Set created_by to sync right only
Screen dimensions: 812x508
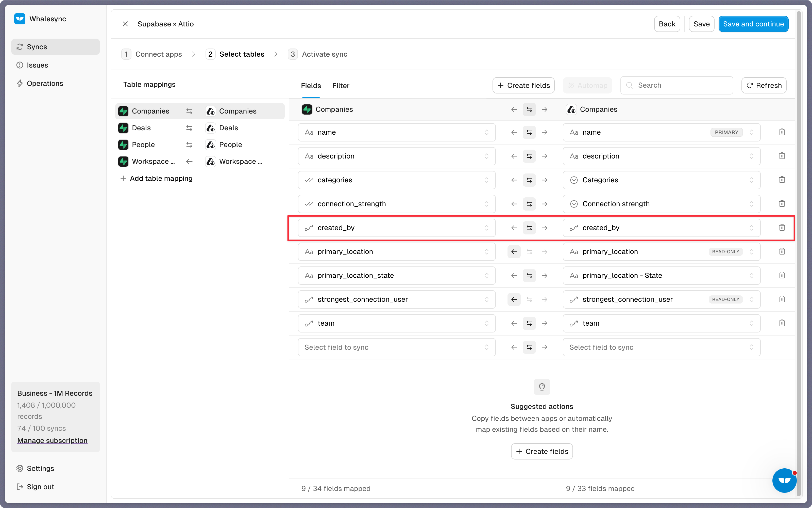544,228
